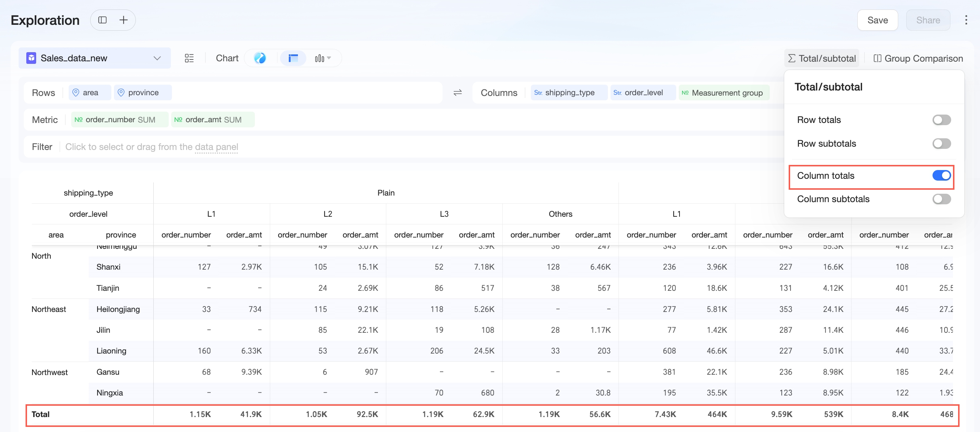Click the Total row label
The width and height of the screenshot is (980, 432).
click(x=41, y=414)
